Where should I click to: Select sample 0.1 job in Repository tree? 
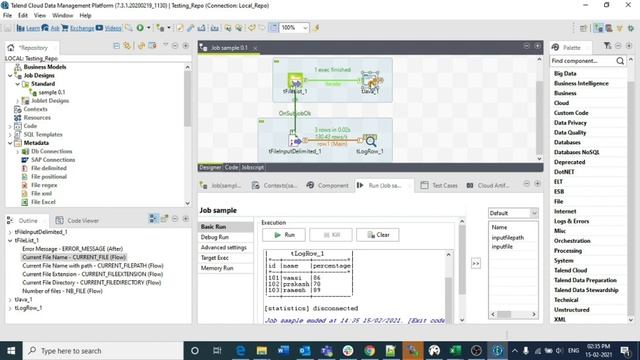pos(51,92)
